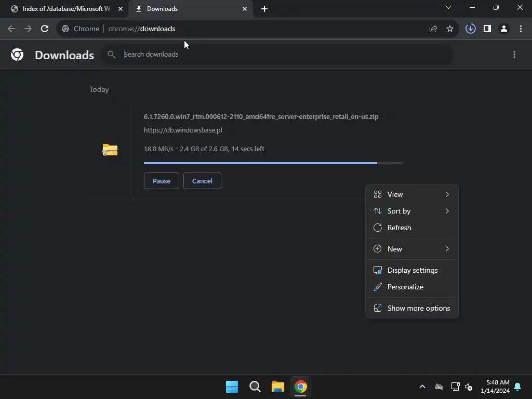532x399 pixels.
Task: Expand the Sort by submenu arrow
Action: pyautogui.click(x=447, y=211)
